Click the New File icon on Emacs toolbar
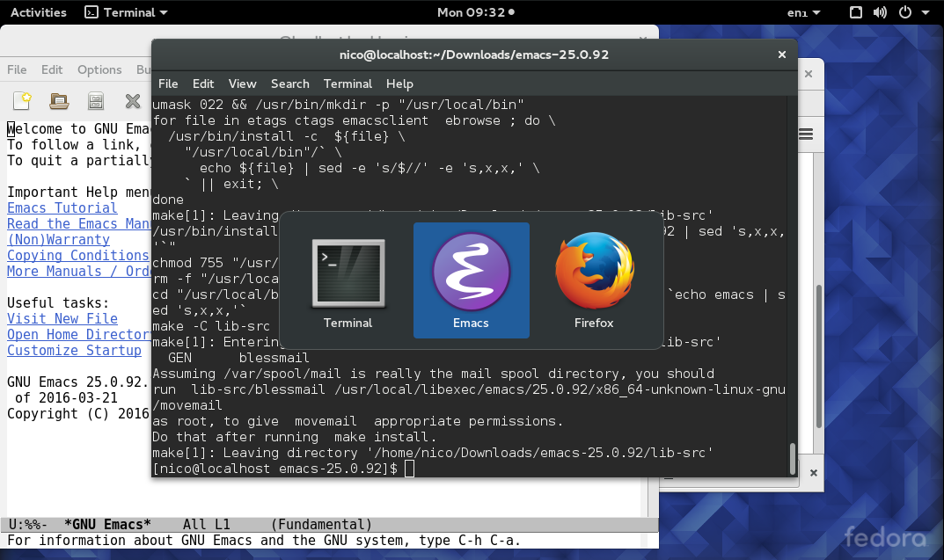 tap(19, 101)
